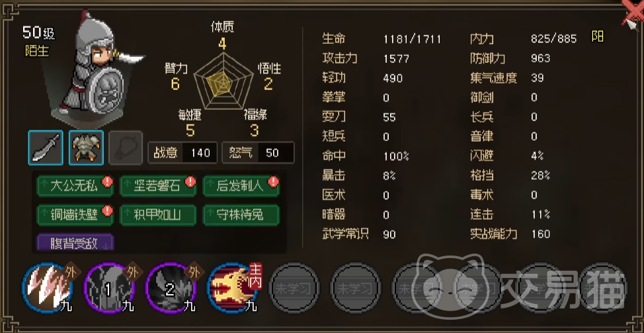Select external skill numbered 1
The height and width of the screenshot is (333, 644).
pos(109,288)
